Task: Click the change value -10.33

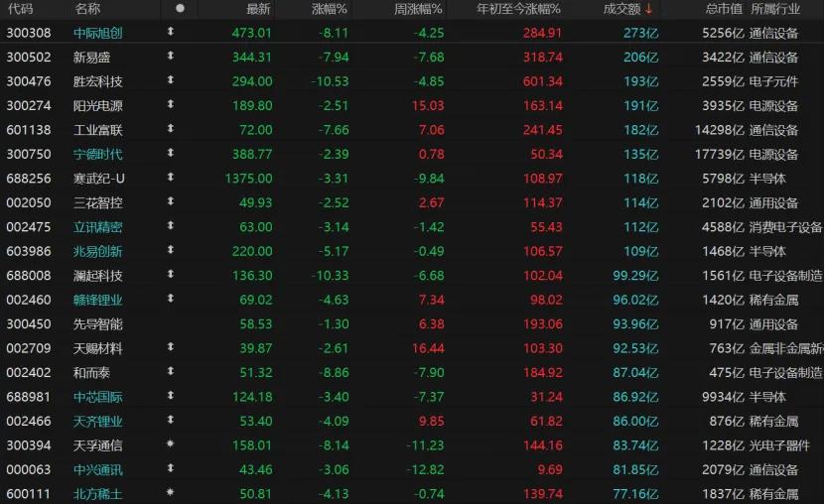Action: tap(330, 276)
